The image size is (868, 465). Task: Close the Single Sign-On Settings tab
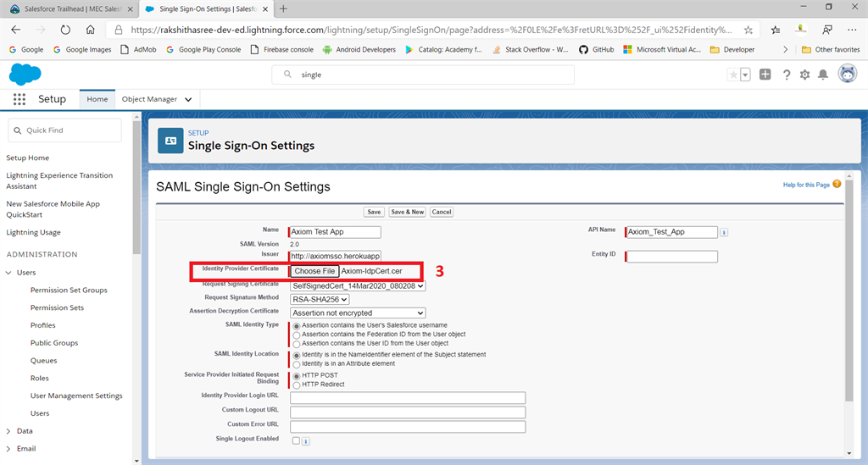[265, 8]
